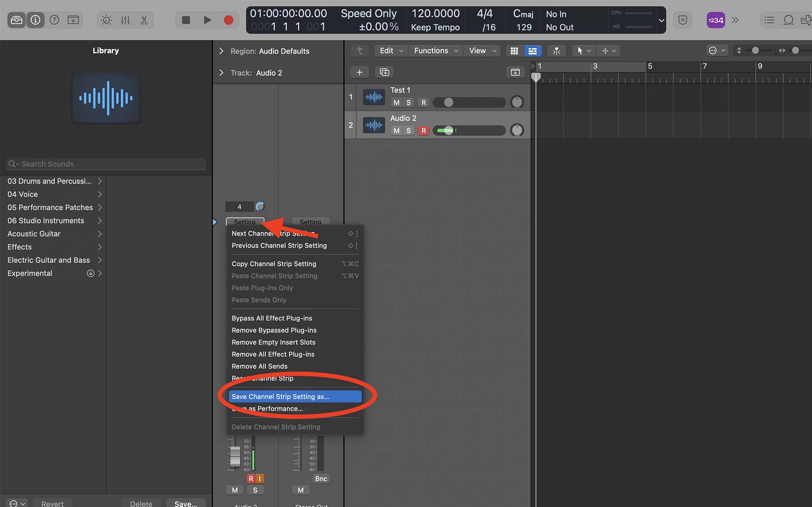812x507 pixels.
Task: Record-enable the Test 1 track
Action: click(424, 102)
